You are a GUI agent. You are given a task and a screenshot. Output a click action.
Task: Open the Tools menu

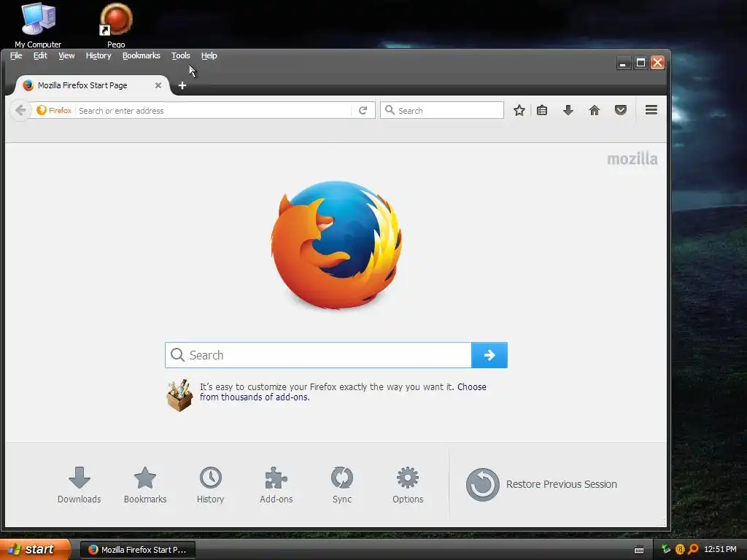(x=181, y=55)
